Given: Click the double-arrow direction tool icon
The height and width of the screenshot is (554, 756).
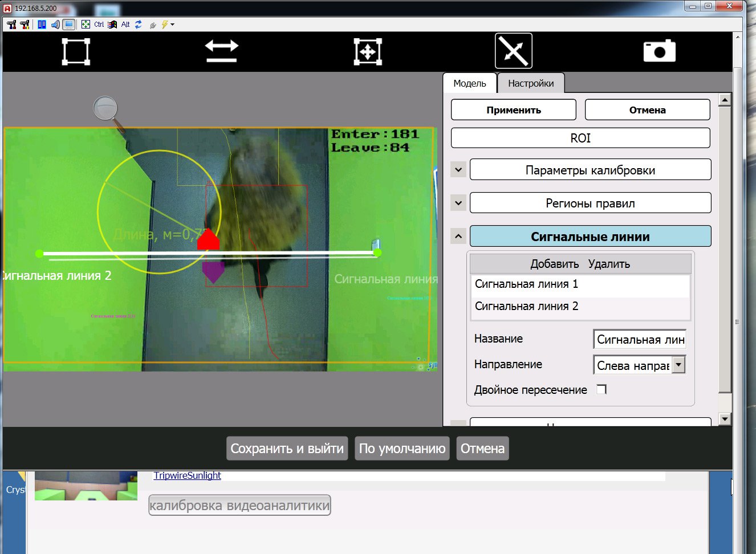Looking at the screenshot, I should pos(222,51).
